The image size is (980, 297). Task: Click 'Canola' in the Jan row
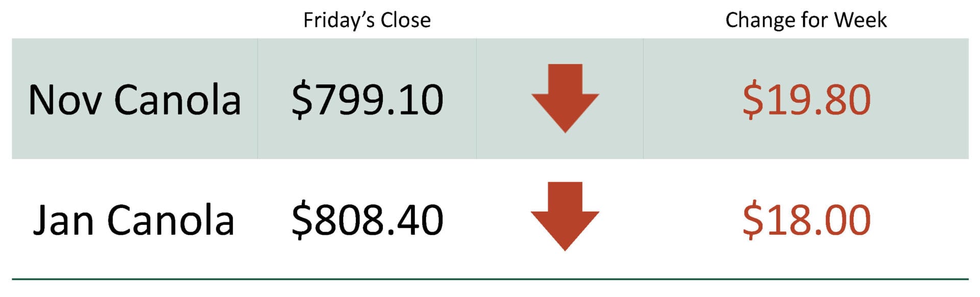[171, 220]
